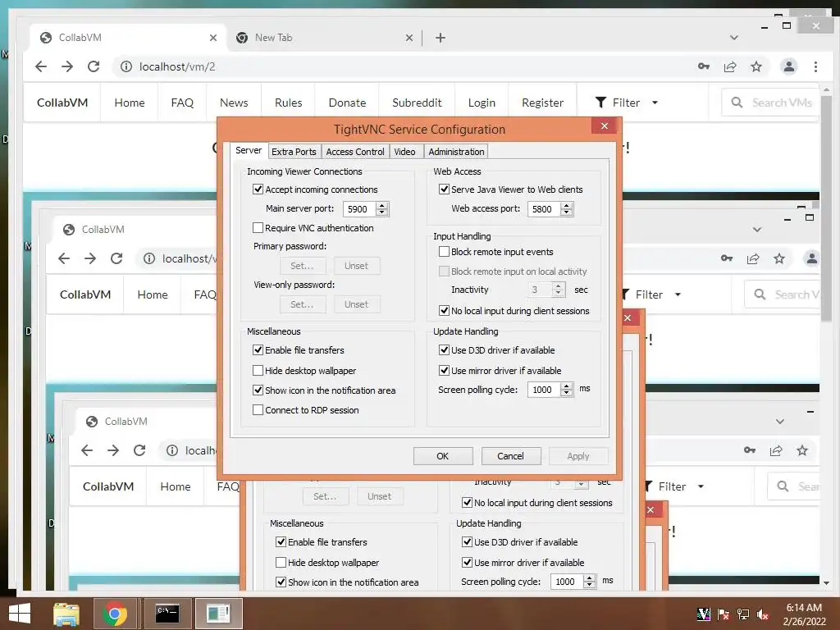Share this page icon in outer browser toolbar

click(730, 66)
